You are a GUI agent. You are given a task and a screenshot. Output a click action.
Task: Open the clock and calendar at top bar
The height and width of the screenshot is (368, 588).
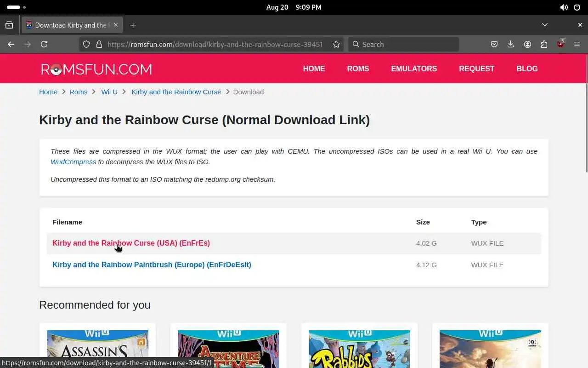click(294, 7)
